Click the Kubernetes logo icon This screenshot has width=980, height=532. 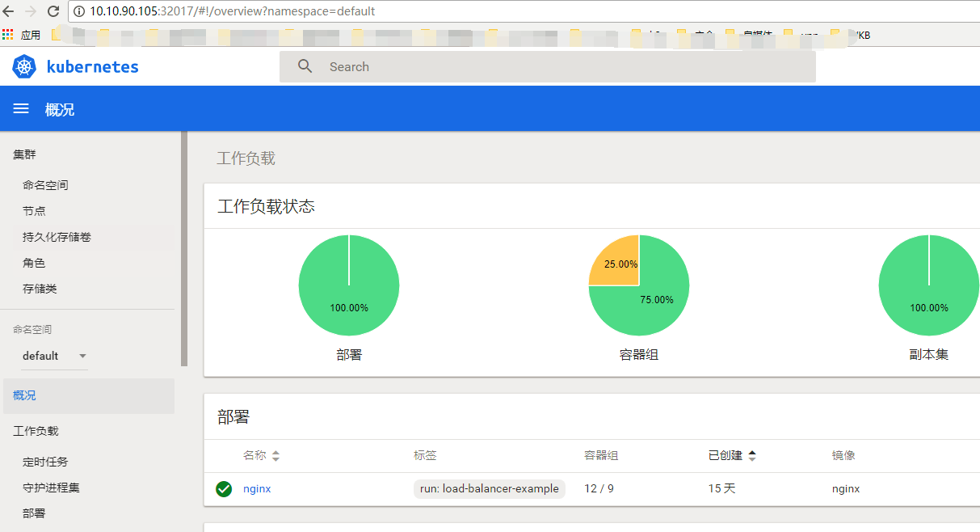[24, 67]
